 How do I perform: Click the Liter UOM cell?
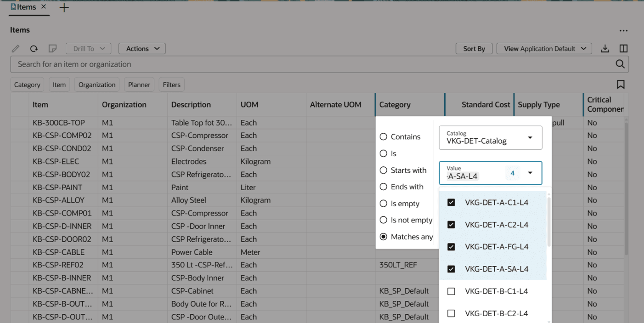pos(249,187)
